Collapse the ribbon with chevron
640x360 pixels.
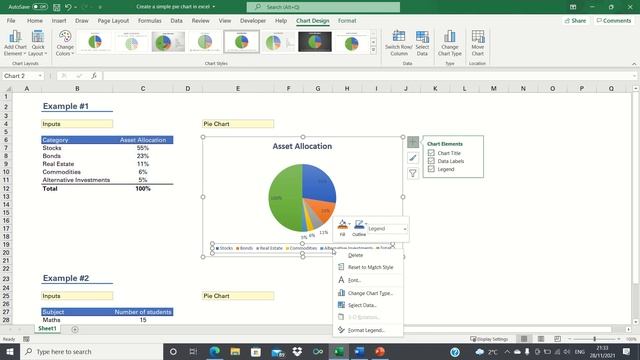click(x=634, y=64)
